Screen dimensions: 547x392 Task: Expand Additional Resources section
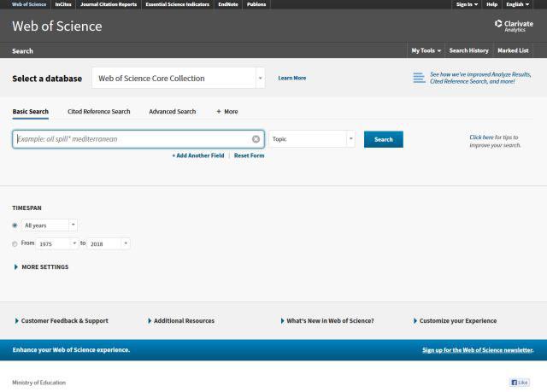tap(181, 320)
